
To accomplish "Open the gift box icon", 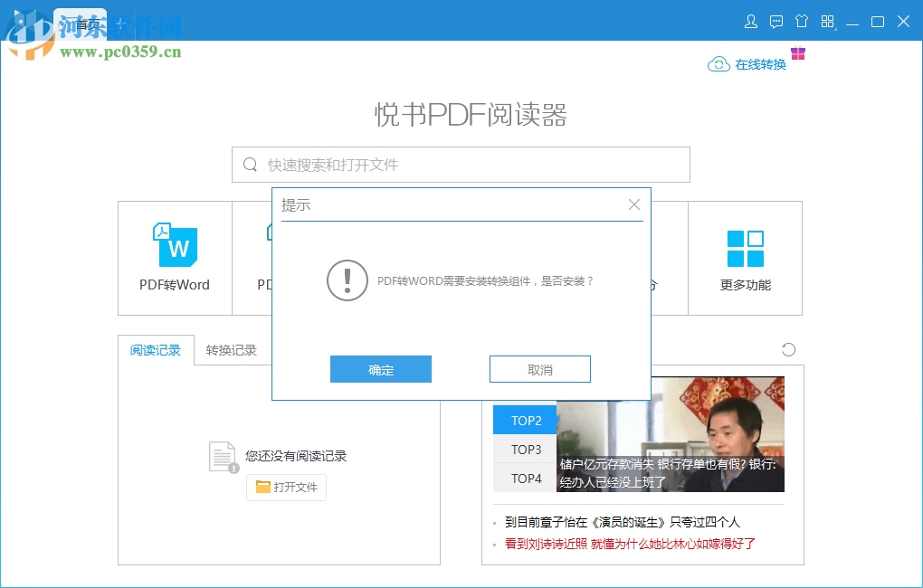I will coord(797,53).
